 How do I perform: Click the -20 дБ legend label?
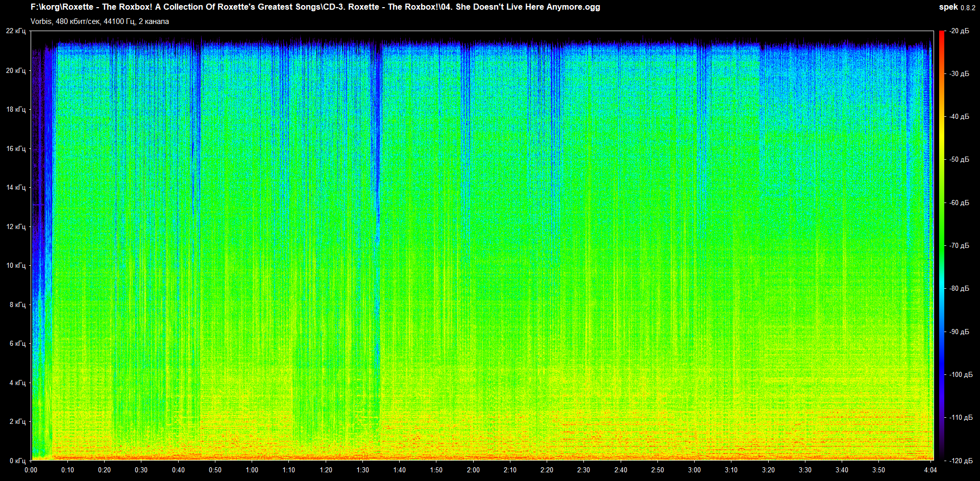[x=959, y=31]
